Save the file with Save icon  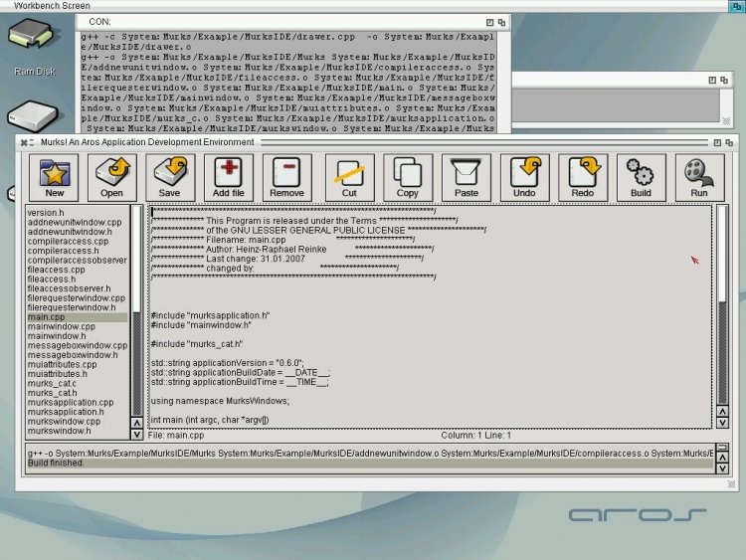(170, 177)
